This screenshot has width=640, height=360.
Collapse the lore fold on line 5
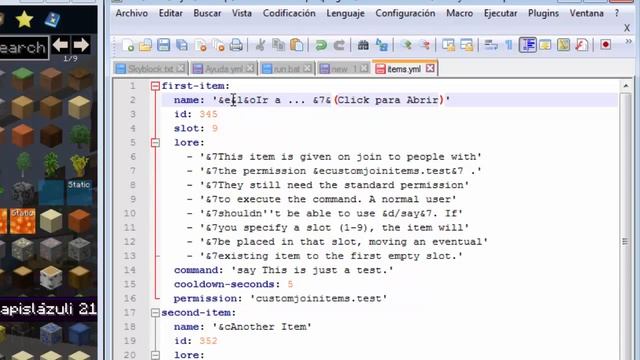(x=155, y=142)
